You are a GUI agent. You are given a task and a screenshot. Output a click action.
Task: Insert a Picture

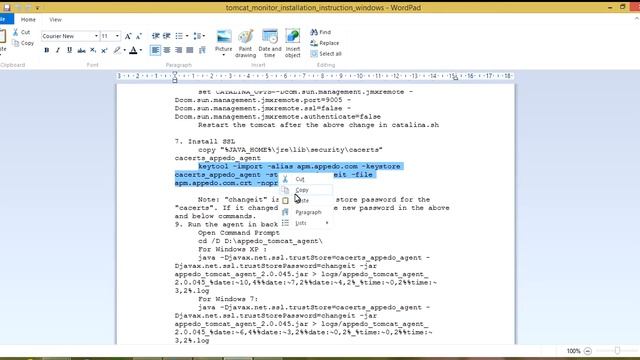tap(224, 40)
